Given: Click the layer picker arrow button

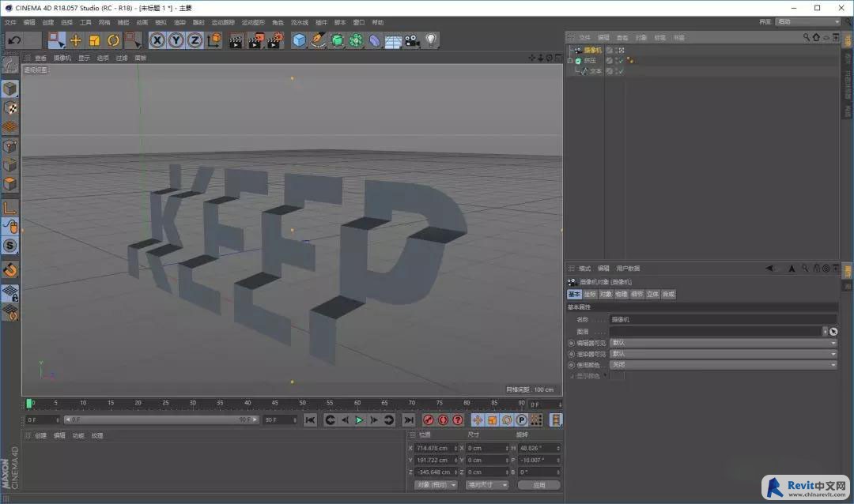Looking at the screenshot, I should click(833, 332).
